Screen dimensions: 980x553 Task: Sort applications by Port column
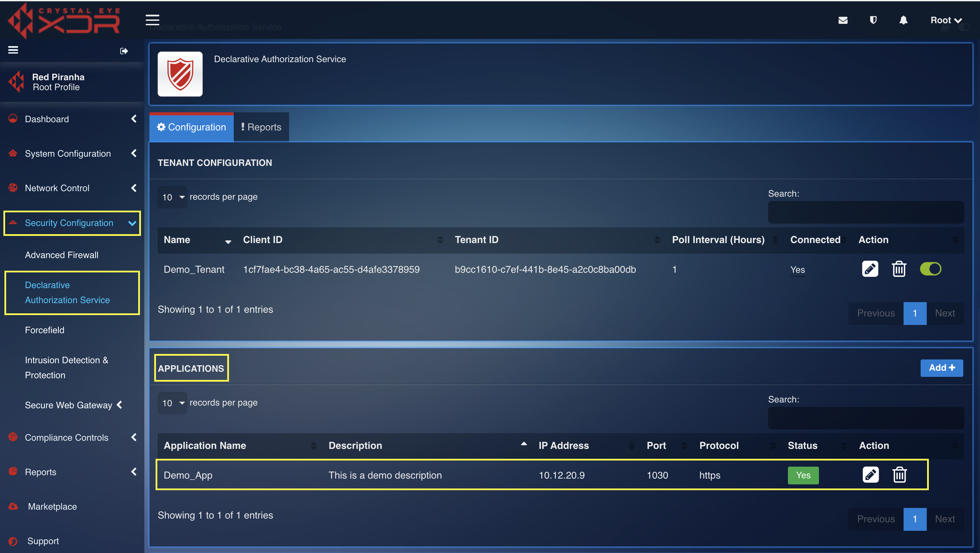click(667, 446)
